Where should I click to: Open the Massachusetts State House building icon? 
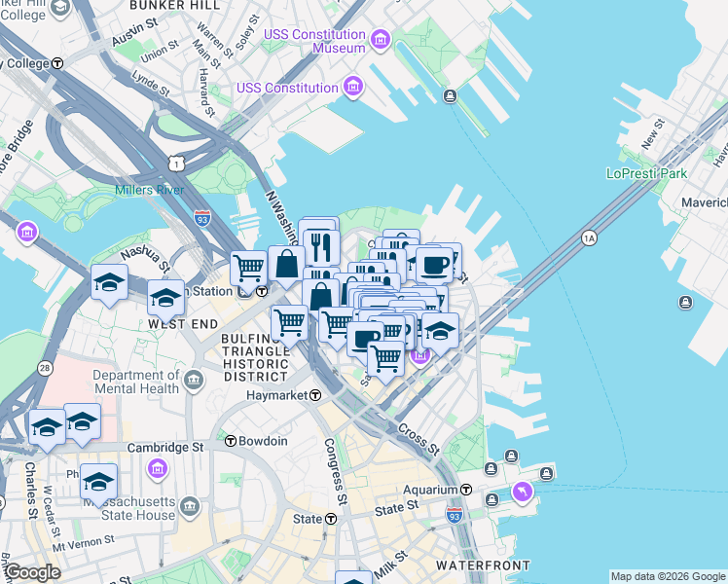click(x=190, y=507)
